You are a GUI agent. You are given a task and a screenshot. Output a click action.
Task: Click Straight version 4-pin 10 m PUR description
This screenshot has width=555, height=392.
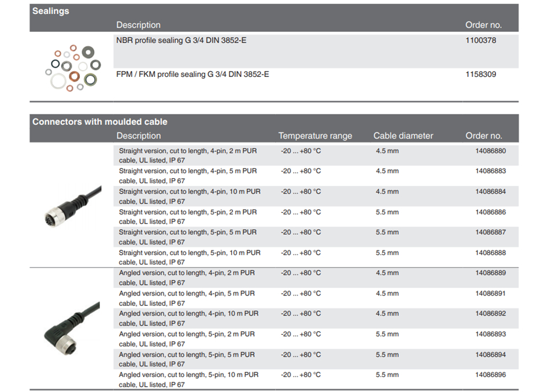point(190,197)
